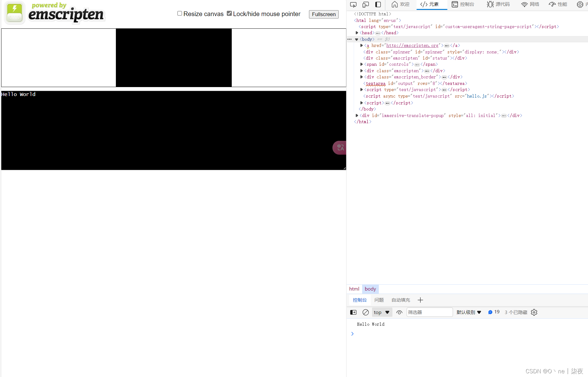The height and width of the screenshot is (377, 588).
Task: Open the 问题 (Issues) drawer tab
Action: pyautogui.click(x=379, y=300)
